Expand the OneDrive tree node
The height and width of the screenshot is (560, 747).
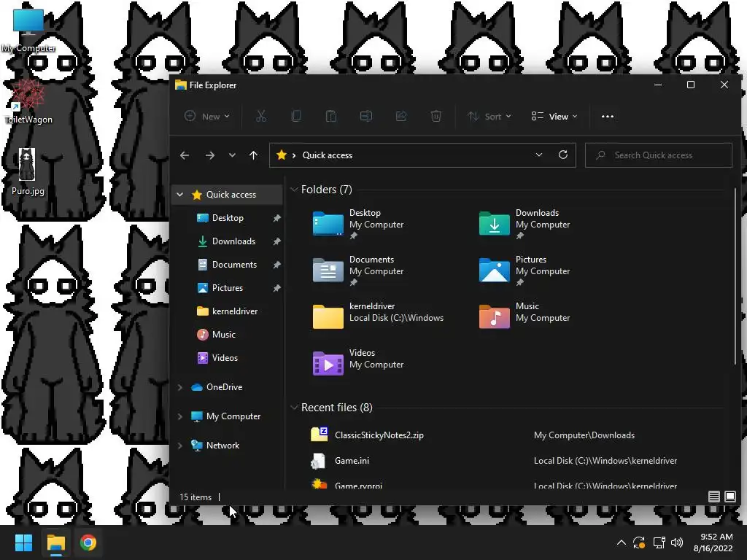click(x=179, y=387)
